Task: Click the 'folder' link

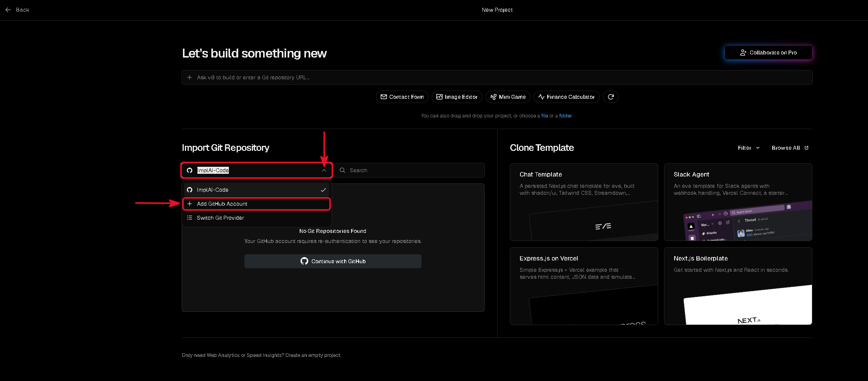Action: tap(566, 116)
